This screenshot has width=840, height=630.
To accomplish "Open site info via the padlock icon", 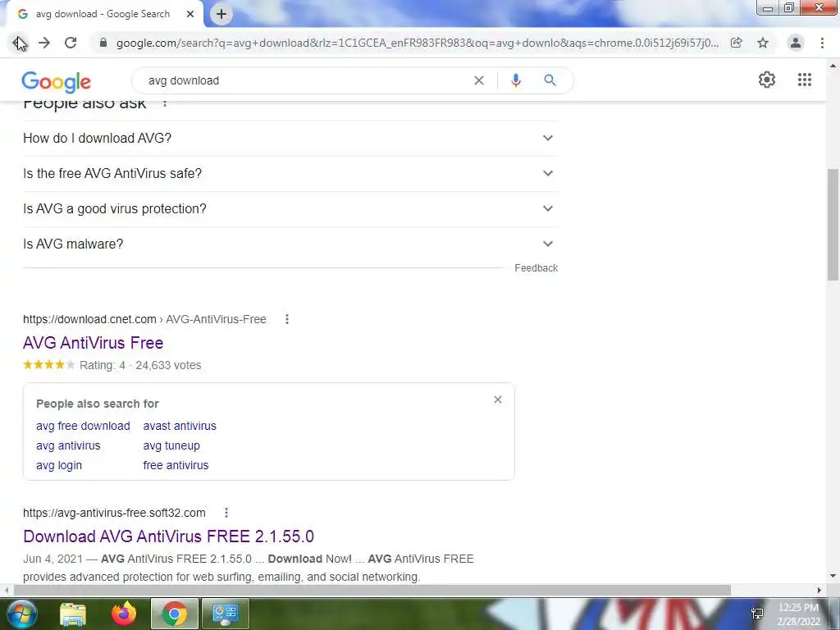I will 103,43.
